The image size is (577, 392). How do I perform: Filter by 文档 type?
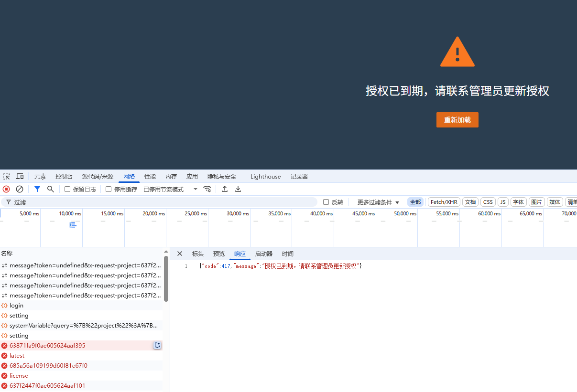coord(470,202)
